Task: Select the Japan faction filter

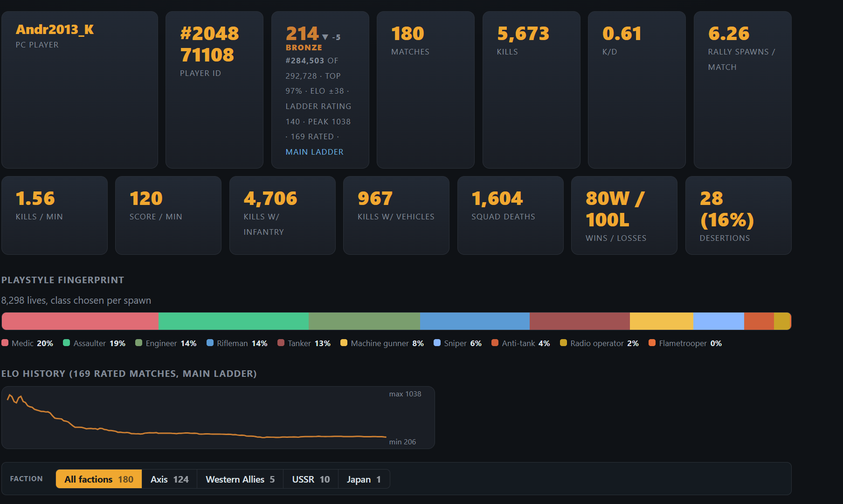Action: pyautogui.click(x=364, y=479)
